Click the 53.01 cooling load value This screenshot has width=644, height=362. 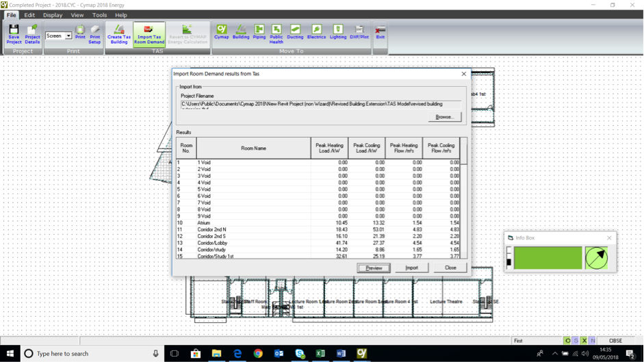pos(378,230)
